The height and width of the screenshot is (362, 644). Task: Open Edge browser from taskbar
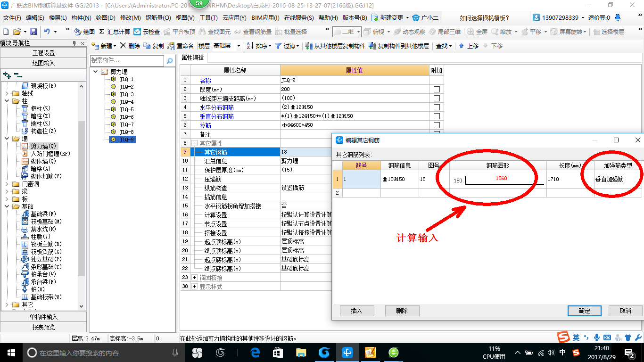255,352
